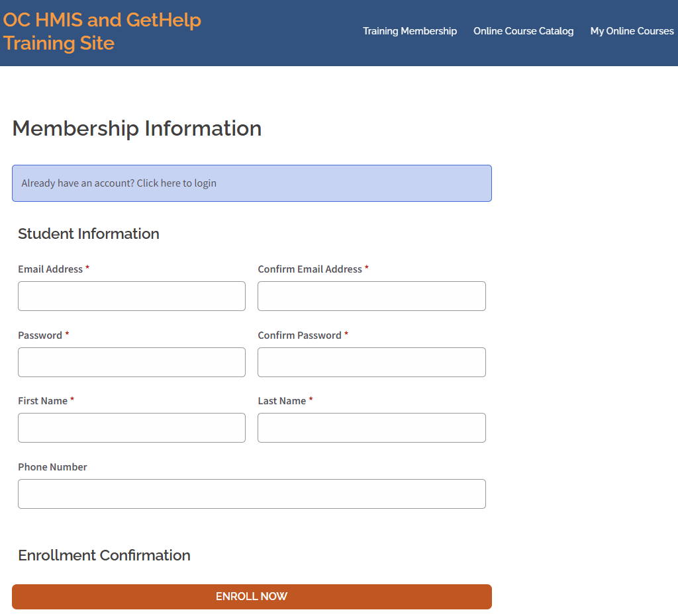Click the 'Last Name' label text

pos(281,401)
